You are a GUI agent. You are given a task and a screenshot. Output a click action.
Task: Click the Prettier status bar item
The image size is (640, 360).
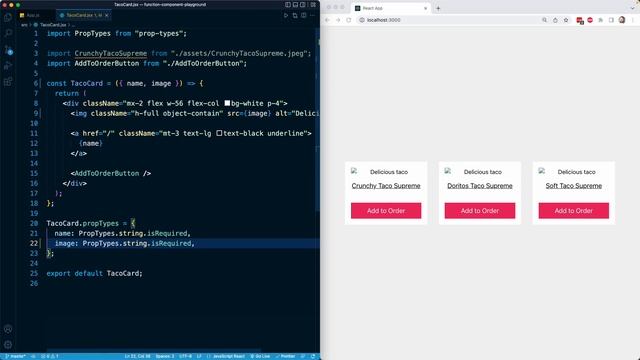pyautogui.click(x=285, y=356)
